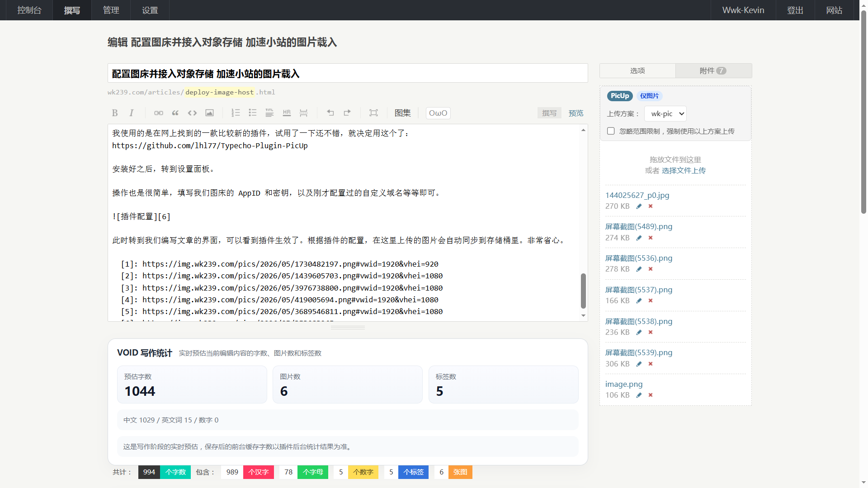Visit the 网站 site link
This screenshot has height=488, width=868.
click(834, 10)
